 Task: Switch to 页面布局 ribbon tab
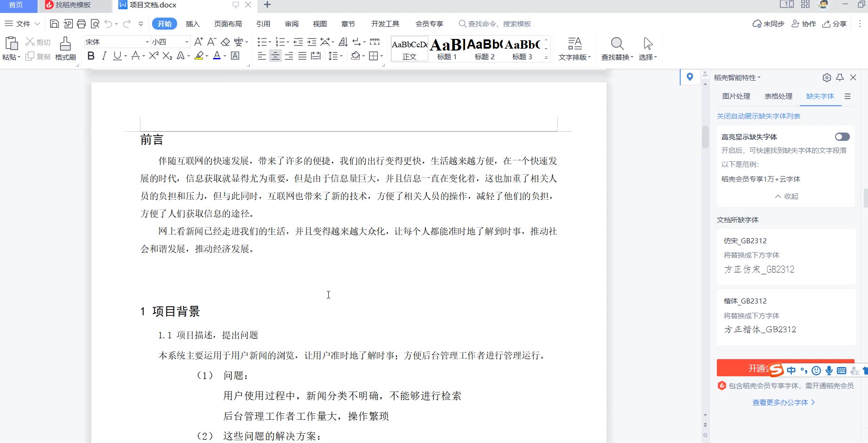point(228,24)
